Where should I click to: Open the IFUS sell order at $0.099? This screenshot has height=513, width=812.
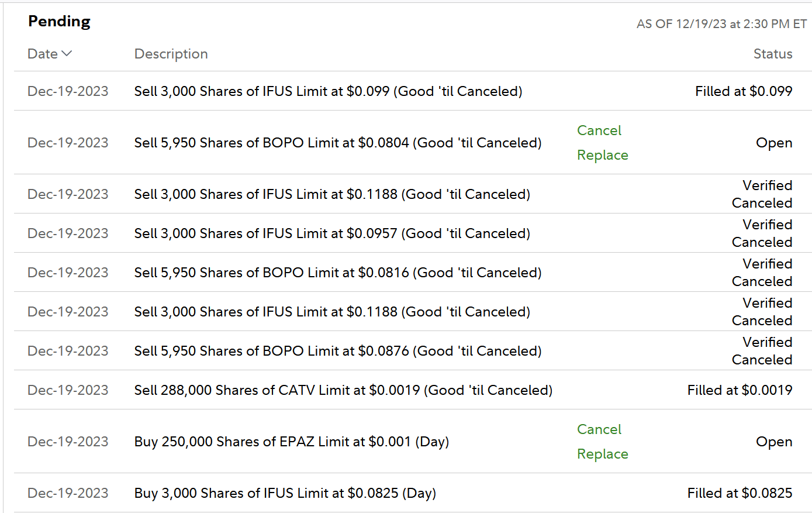(x=328, y=91)
